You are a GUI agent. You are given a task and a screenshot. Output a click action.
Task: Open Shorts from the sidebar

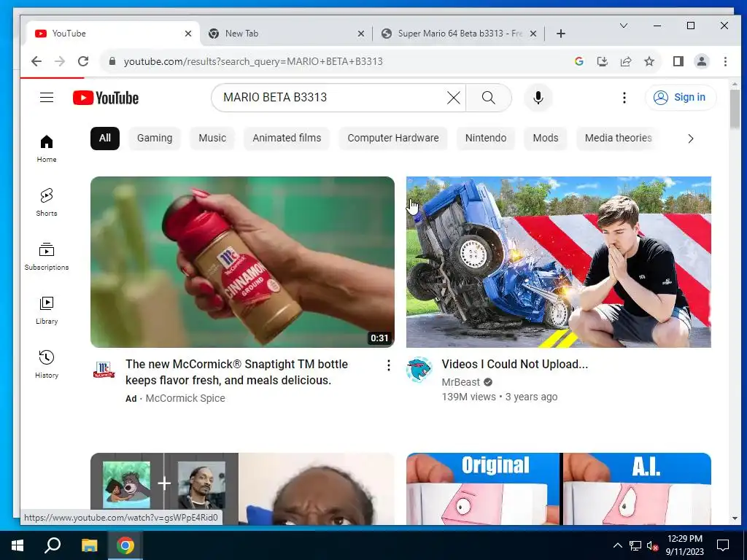[47, 203]
